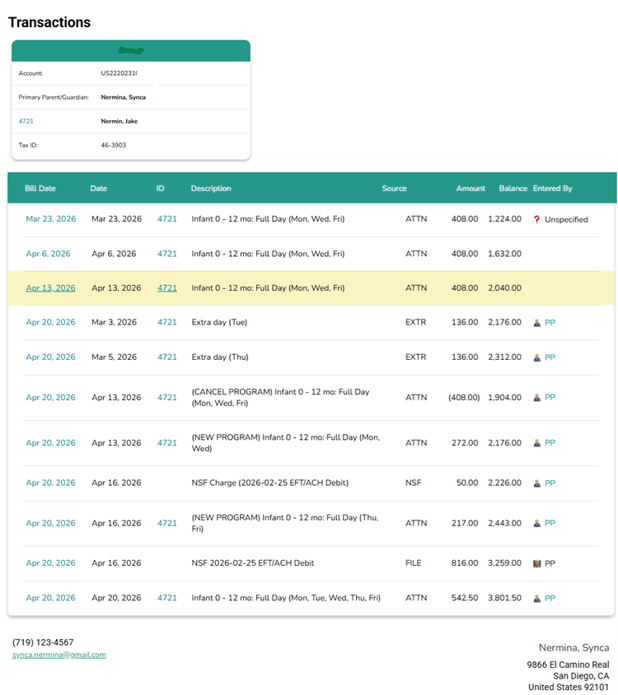Click the Entered By column header
618x695 pixels.
[x=552, y=188]
